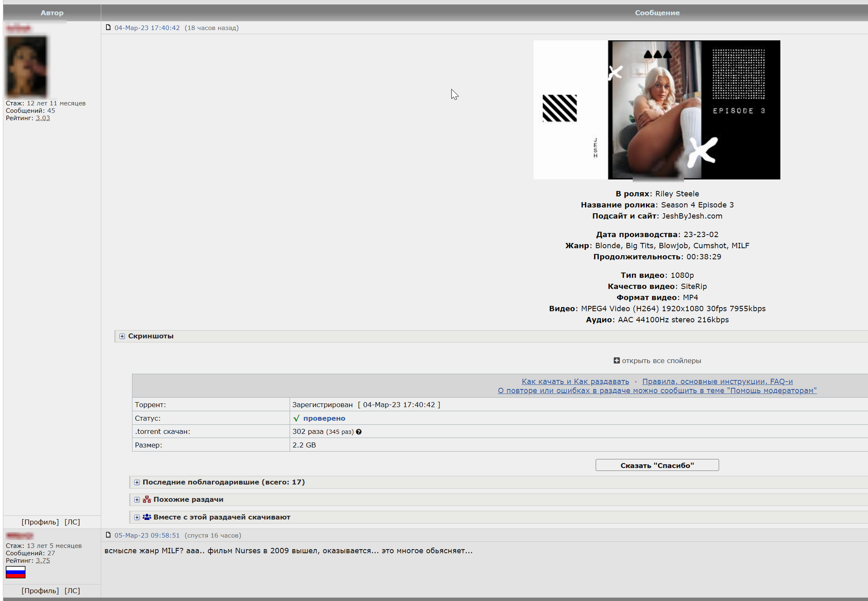Click the JeshByJesh.com site text

[692, 216]
